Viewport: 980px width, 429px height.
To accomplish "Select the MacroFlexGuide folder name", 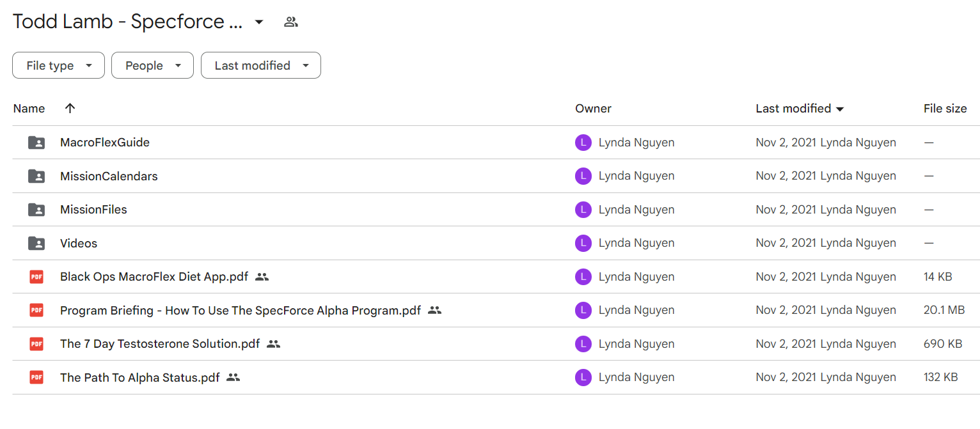I will point(105,143).
